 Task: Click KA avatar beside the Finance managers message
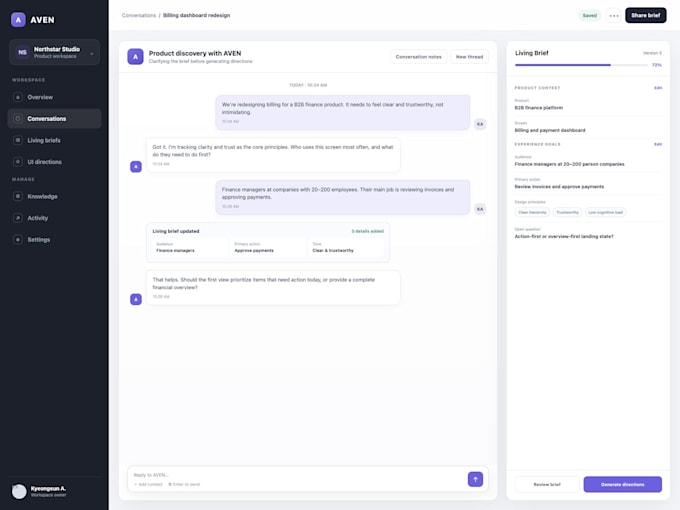[x=480, y=209]
